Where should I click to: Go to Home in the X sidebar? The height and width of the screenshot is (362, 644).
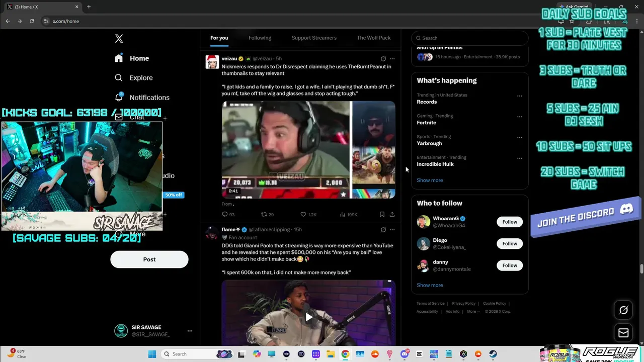(x=132, y=58)
